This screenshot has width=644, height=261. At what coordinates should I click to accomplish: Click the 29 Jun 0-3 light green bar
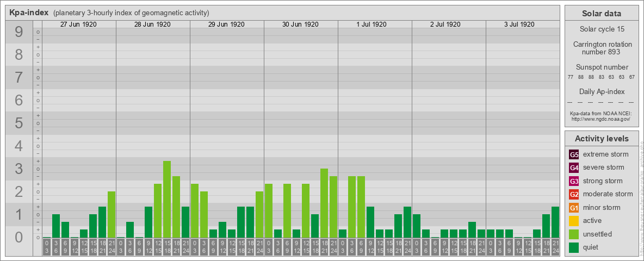(195, 210)
